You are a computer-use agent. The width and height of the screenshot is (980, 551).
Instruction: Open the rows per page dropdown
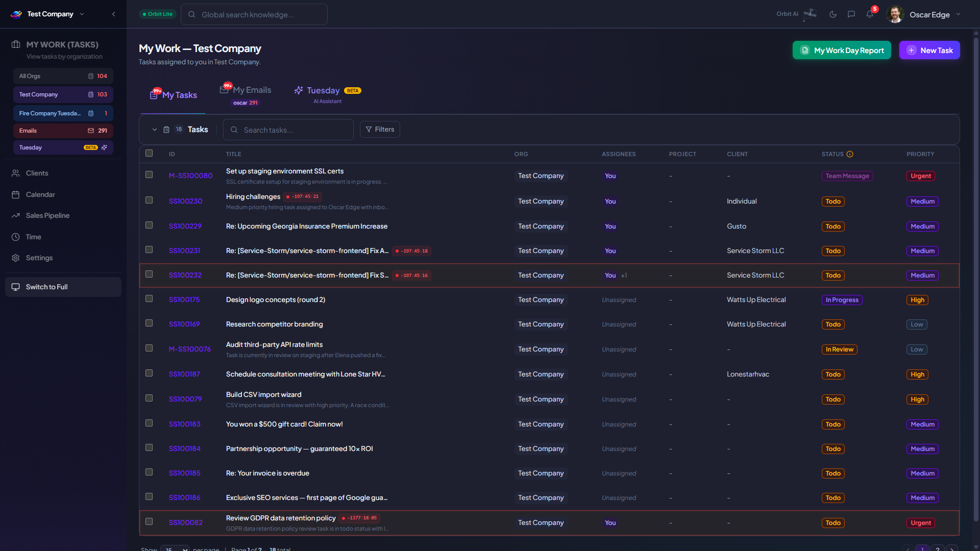click(175, 549)
